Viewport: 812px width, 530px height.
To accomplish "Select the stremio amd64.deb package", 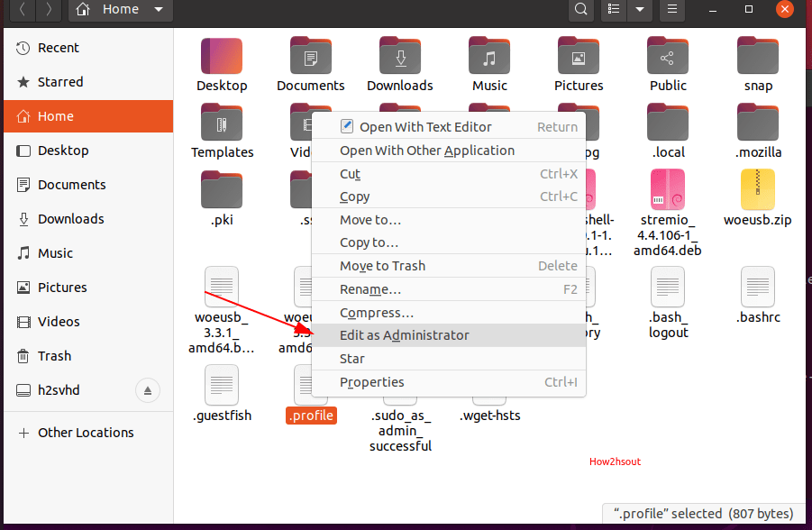I will [667, 191].
